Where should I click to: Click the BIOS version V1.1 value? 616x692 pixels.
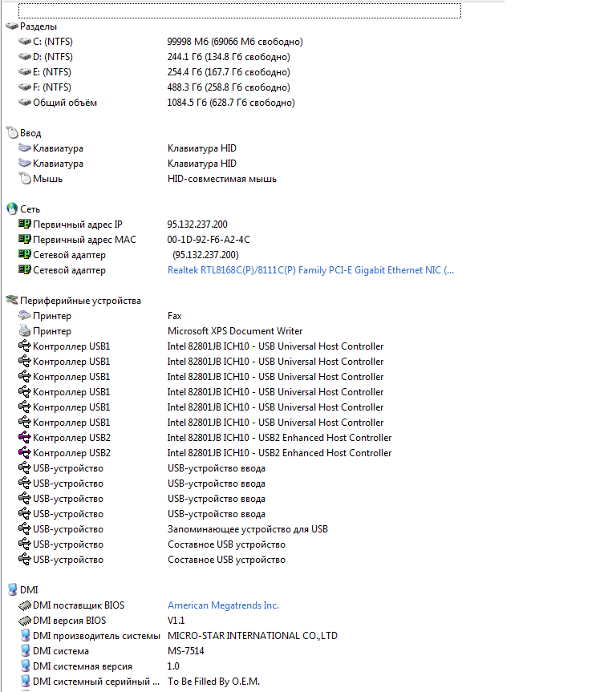point(176,621)
